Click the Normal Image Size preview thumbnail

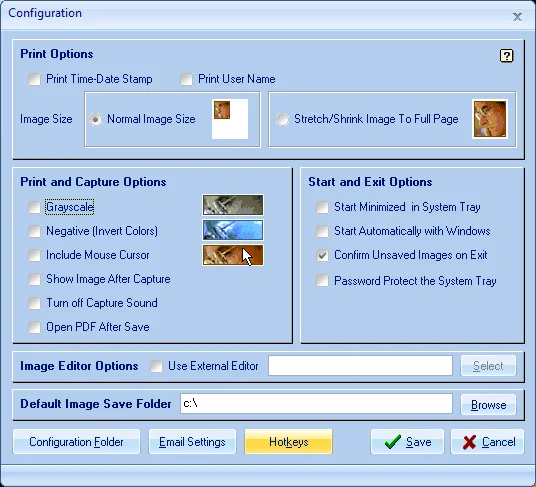[230, 119]
